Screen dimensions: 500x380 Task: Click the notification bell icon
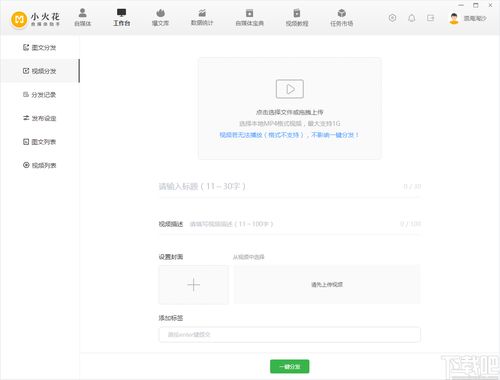tap(412, 18)
